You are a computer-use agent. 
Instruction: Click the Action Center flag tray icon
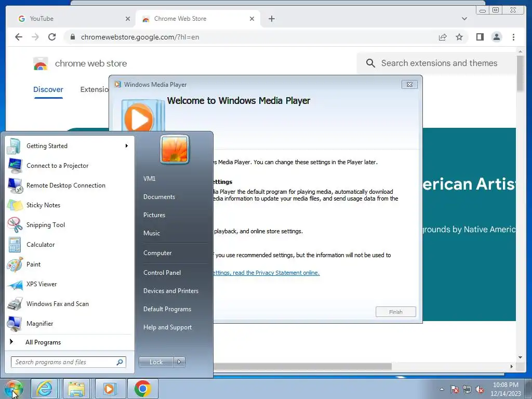(455, 390)
